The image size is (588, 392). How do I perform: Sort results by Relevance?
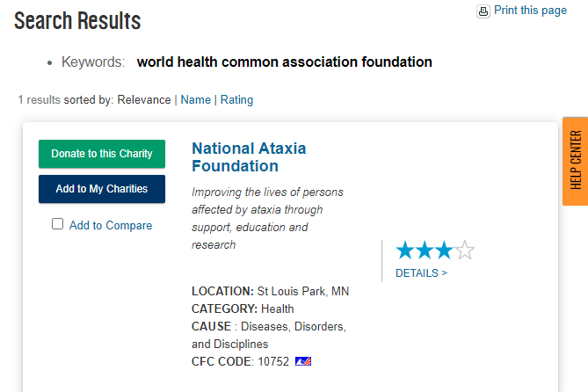(144, 100)
